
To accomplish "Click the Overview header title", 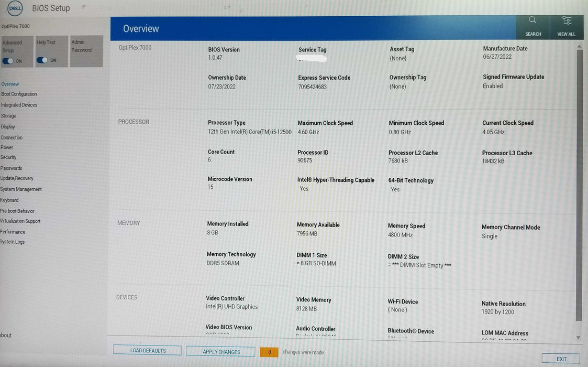I will pyautogui.click(x=141, y=28).
